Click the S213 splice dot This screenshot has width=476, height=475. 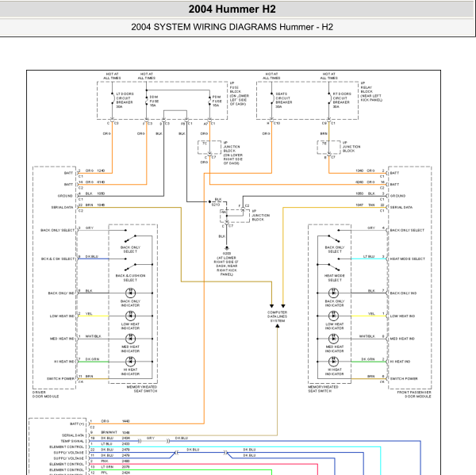(209, 201)
